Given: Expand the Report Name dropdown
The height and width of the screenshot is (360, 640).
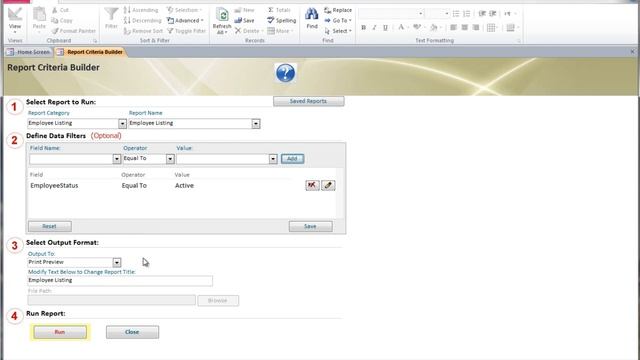Looking at the screenshot, I should 256,123.
